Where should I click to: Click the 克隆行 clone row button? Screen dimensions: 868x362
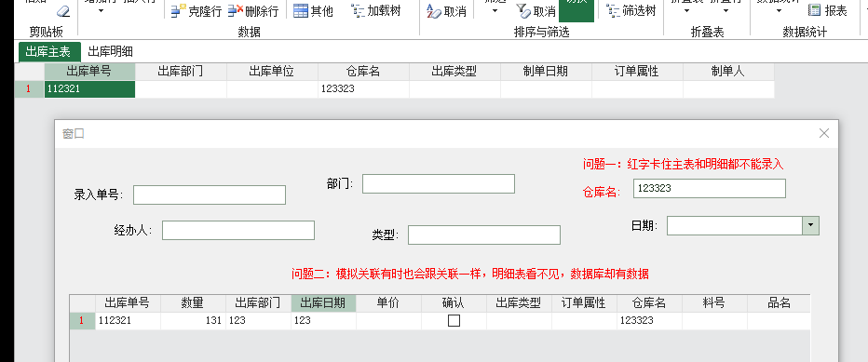tap(196, 10)
